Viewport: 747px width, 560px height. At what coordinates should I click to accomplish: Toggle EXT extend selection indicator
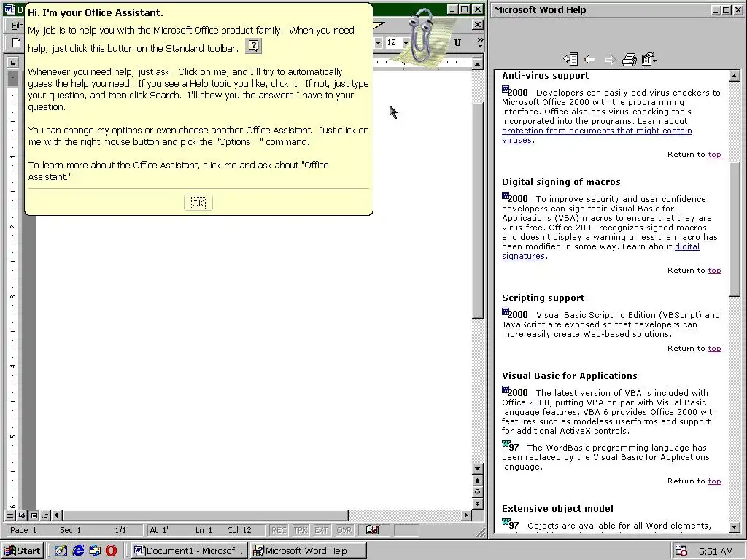pos(322,530)
